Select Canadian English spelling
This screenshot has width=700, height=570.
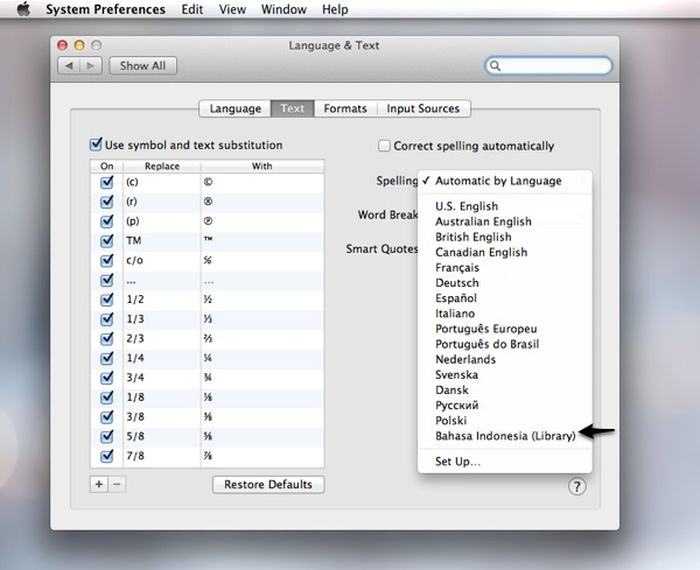tap(505, 252)
